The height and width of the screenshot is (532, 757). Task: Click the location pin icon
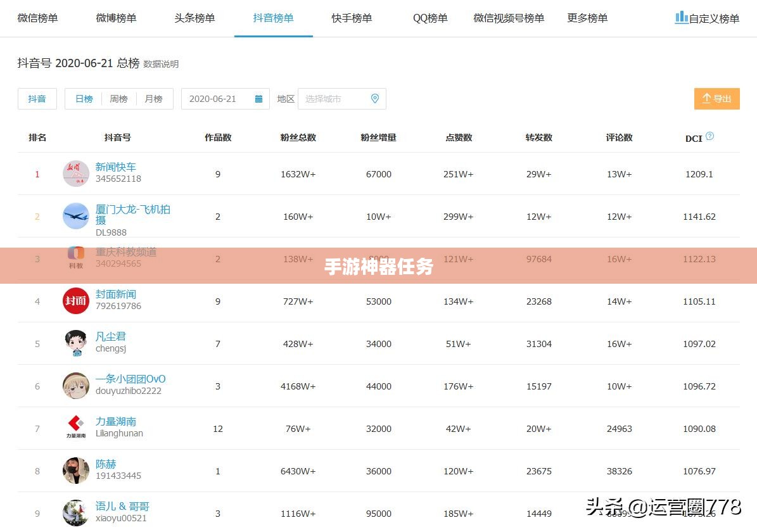tap(375, 98)
